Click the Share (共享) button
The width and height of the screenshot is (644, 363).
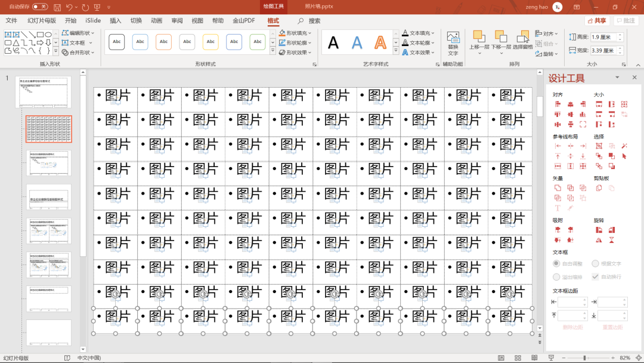[x=596, y=20]
